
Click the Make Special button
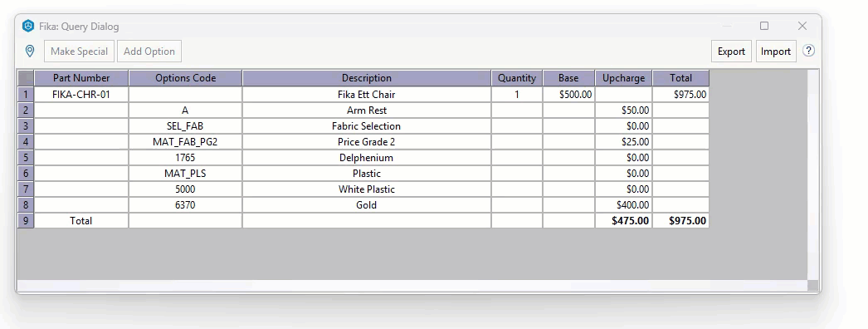(x=79, y=52)
